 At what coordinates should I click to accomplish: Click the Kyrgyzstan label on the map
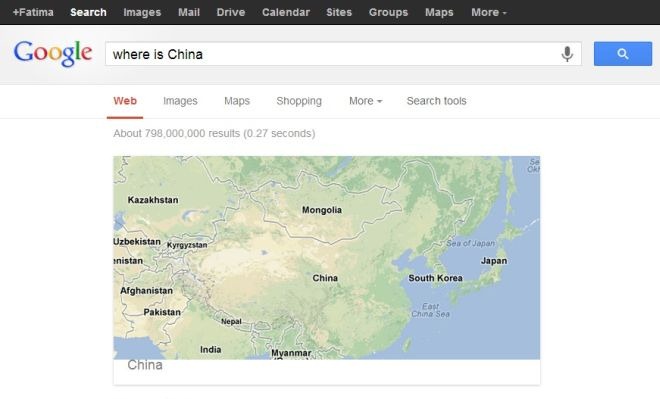click(x=187, y=245)
